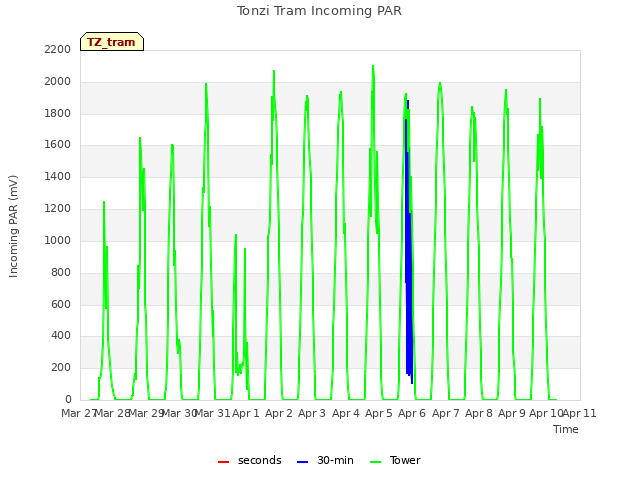Click the y-axis tick '800'
Screen dimensions: 640x480
click(x=61, y=272)
